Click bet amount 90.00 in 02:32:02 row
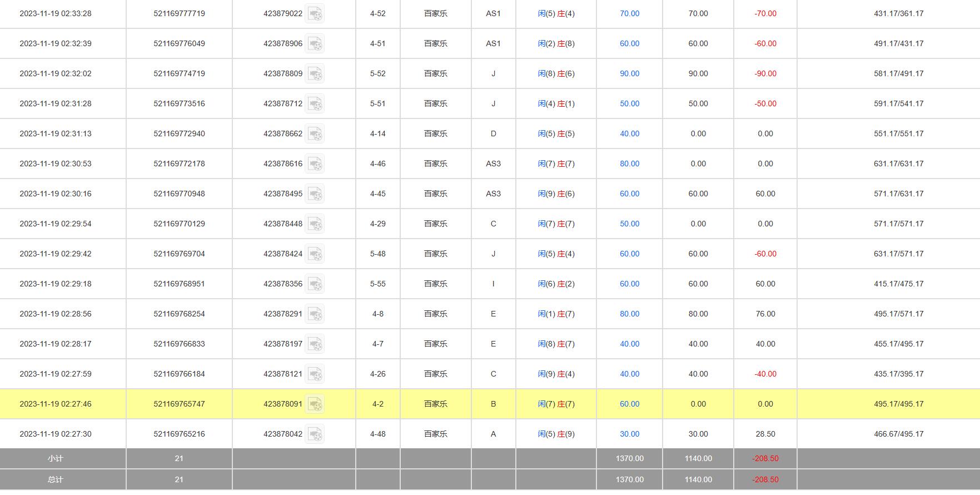The width and height of the screenshot is (980, 495). (x=629, y=73)
